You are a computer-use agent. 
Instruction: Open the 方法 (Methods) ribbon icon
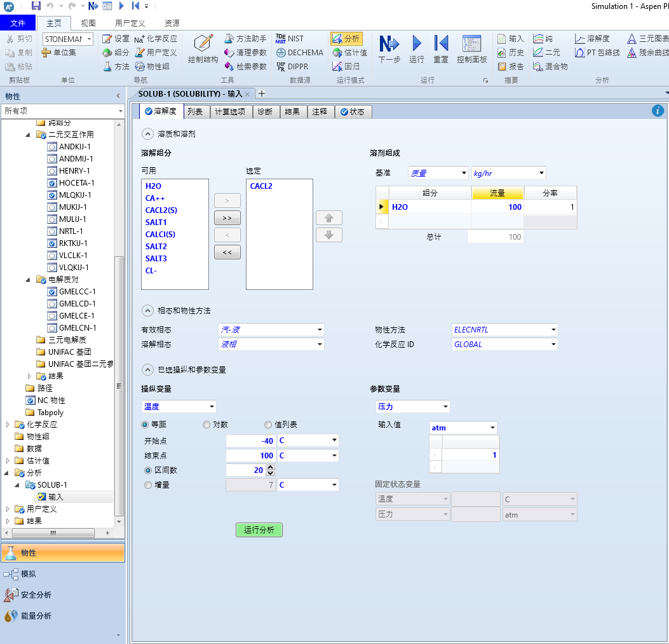116,67
